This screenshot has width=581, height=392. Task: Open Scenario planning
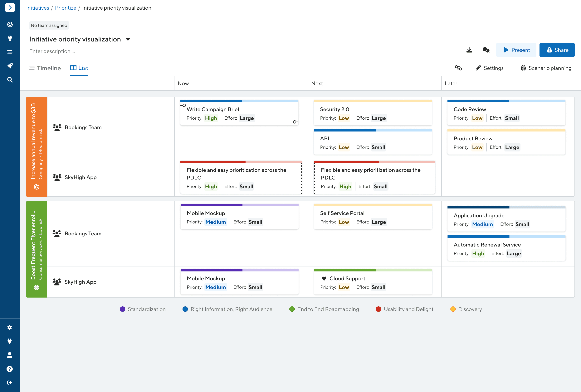[546, 68]
